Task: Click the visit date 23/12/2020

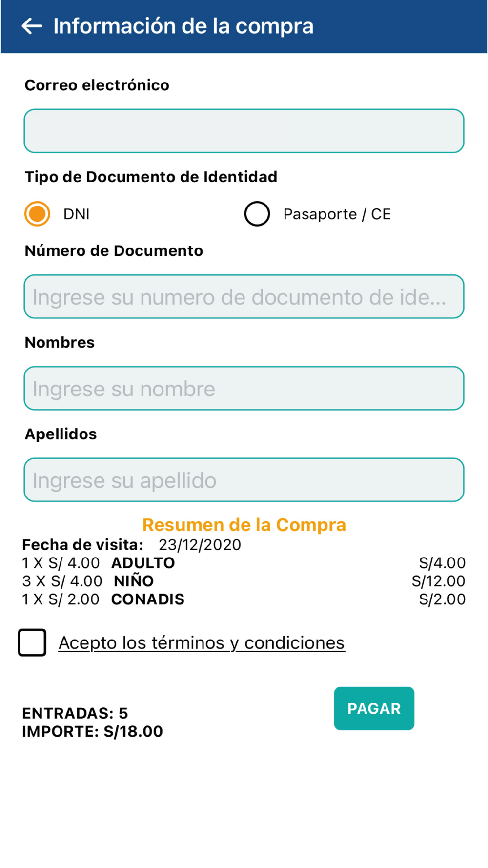Action: (200, 545)
